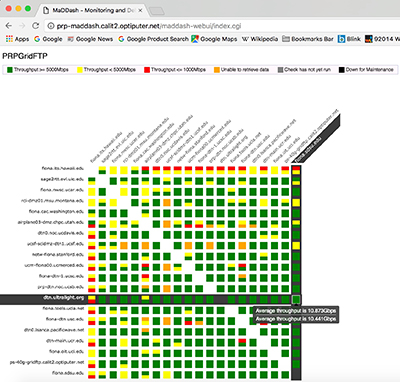Click the green Throughput >= 5000Mbps legend swatch
This screenshot has height=382, width=400.
[x=10, y=70]
